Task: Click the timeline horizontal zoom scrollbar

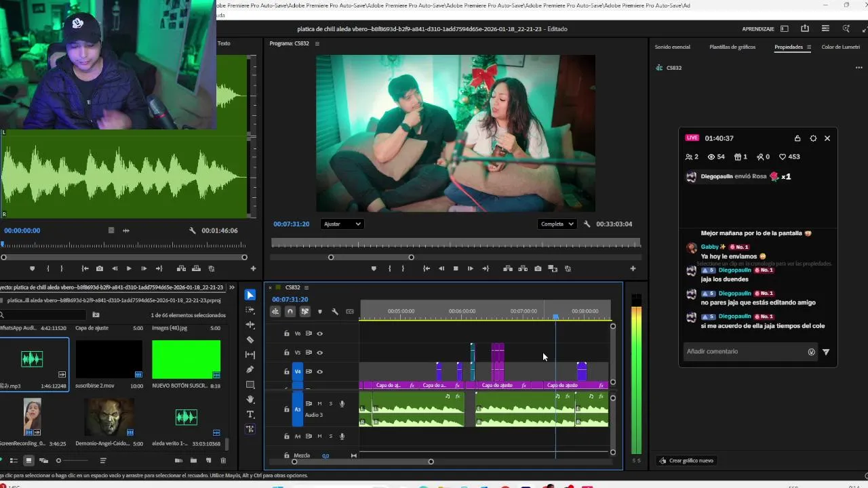Action: (362, 462)
